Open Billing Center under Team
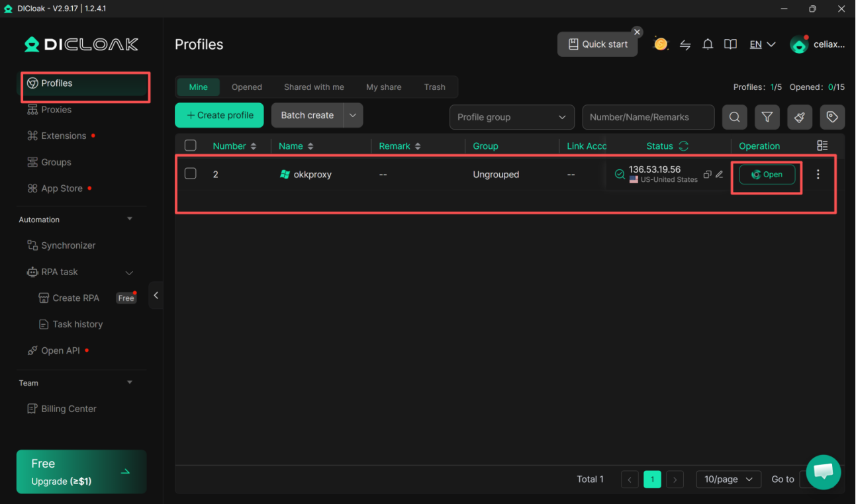Screen dimensions: 856x504 pyautogui.click(x=62, y=409)
